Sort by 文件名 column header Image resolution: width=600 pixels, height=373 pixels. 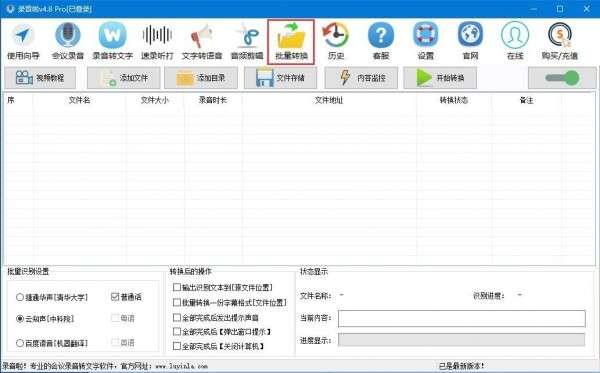point(79,100)
